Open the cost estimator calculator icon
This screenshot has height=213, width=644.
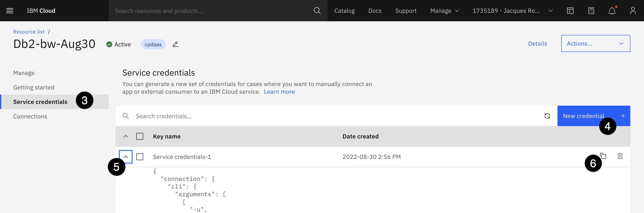point(591,11)
